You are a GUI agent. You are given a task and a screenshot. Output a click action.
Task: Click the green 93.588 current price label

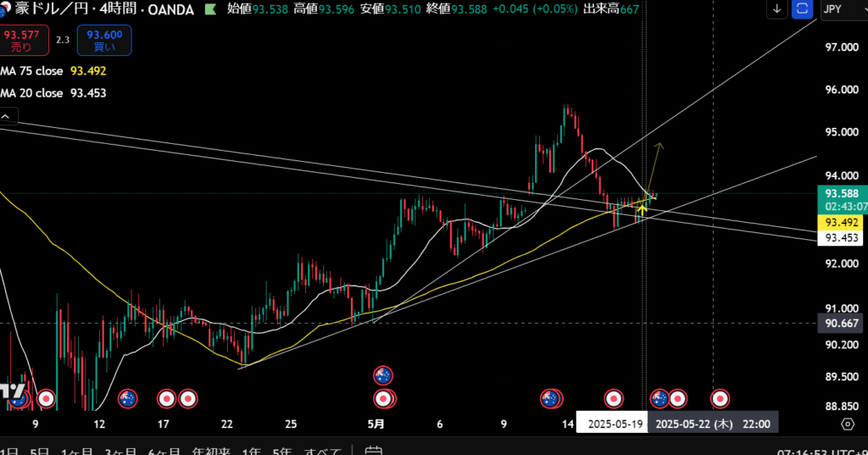tap(842, 193)
